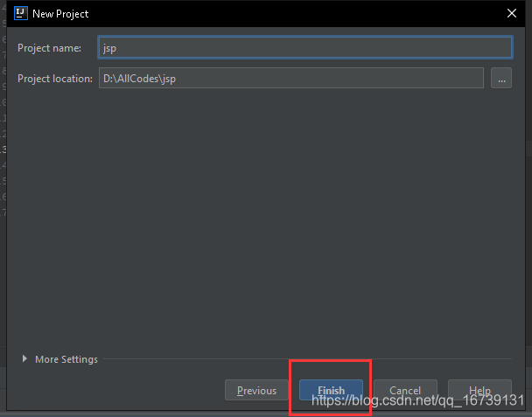Image resolution: width=532 pixels, height=417 pixels.
Task: Go back with the Previous button
Action: click(256, 390)
